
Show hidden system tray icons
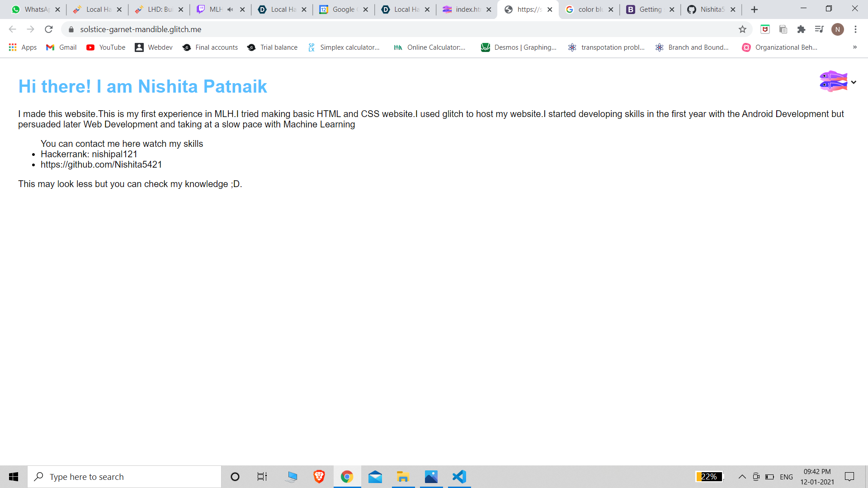pyautogui.click(x=742, y=477)
